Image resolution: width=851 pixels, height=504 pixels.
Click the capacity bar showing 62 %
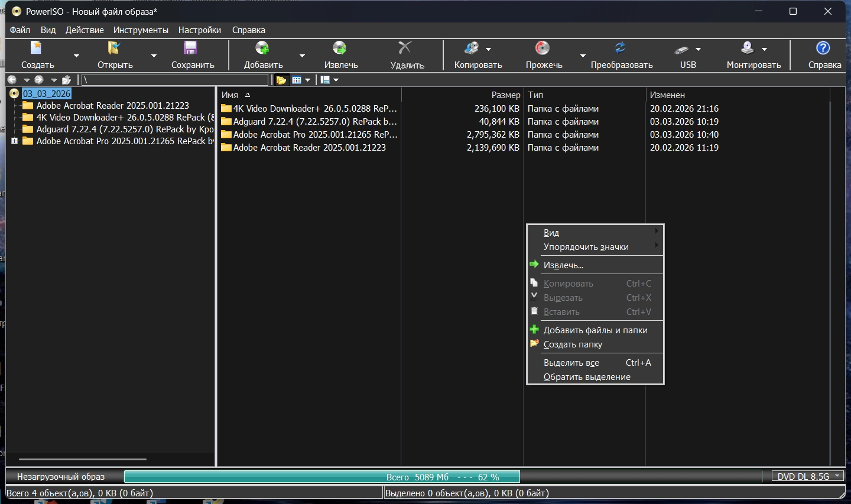point(443,477)
